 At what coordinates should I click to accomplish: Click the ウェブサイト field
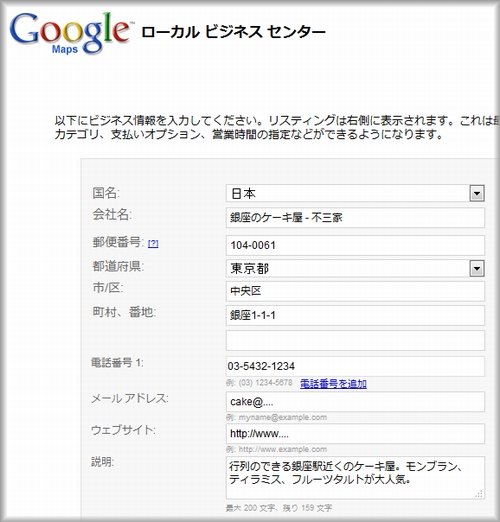click(x=355, y=434)
